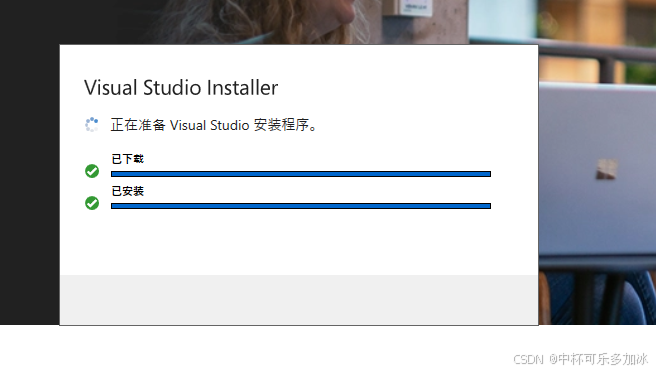The image size is (656, 373).
Task: Click the word Installer in the title
Action: pyautogui.click(x=242, y=88)
